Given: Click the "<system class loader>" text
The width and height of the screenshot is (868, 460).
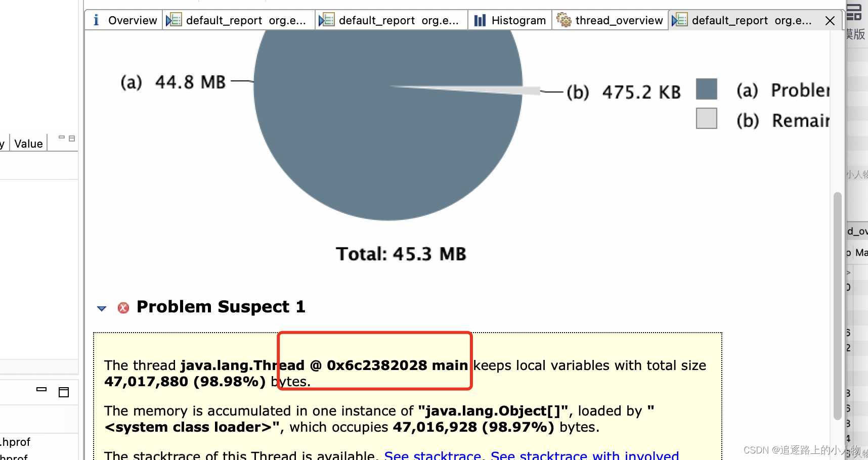Looking at the screenshot, I should click(x=192, y=427).
